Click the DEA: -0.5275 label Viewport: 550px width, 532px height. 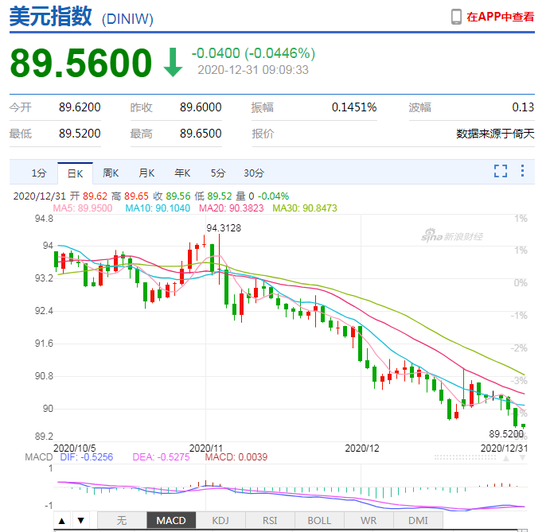coord(161,457)
